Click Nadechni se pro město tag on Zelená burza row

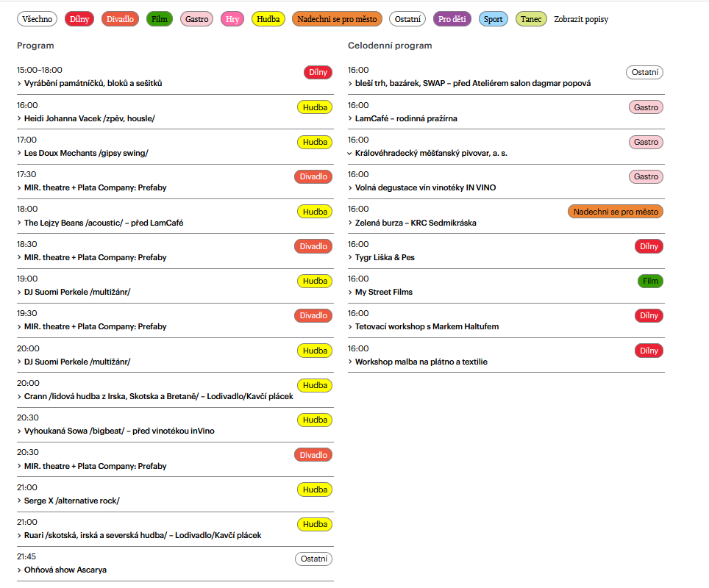tap(616, 212)
